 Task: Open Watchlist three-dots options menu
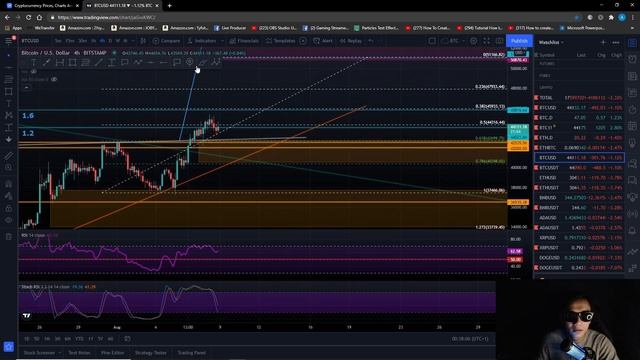616,42
